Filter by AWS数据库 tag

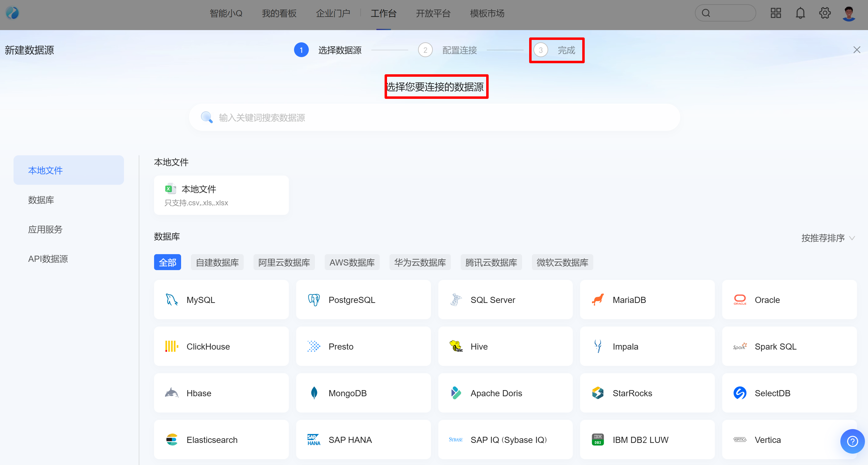352,262
